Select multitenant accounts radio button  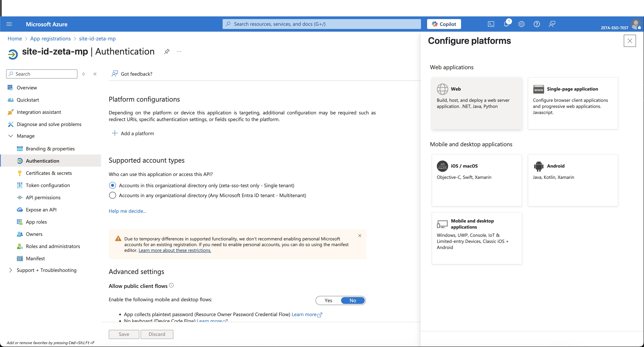pyautogui.click(x=113, y=195)
